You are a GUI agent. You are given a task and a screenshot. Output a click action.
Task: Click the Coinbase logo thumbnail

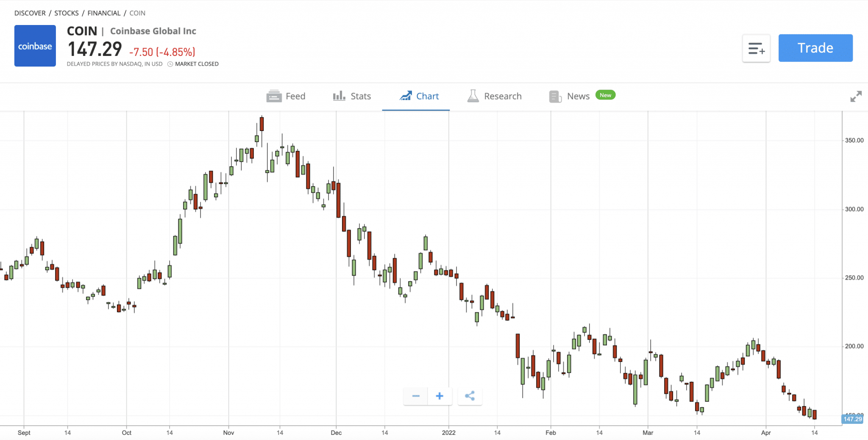(35, 46)
